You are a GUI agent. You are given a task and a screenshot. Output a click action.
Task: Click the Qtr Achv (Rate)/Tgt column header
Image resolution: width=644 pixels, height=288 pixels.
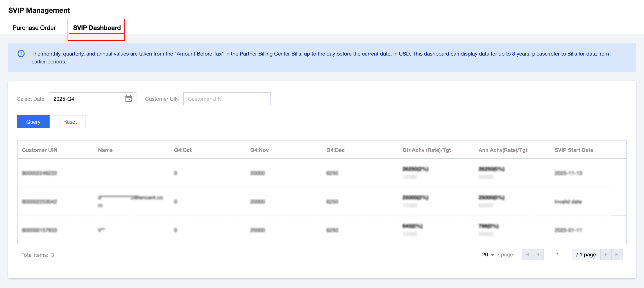pos(426,150)
